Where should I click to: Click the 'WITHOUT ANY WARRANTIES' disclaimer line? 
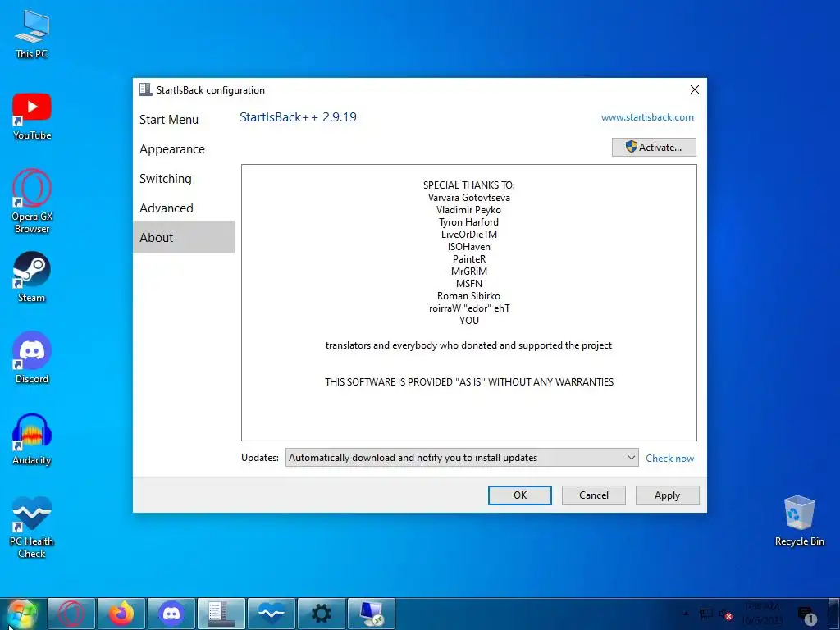pyautogui.click(x=469, y=382)
